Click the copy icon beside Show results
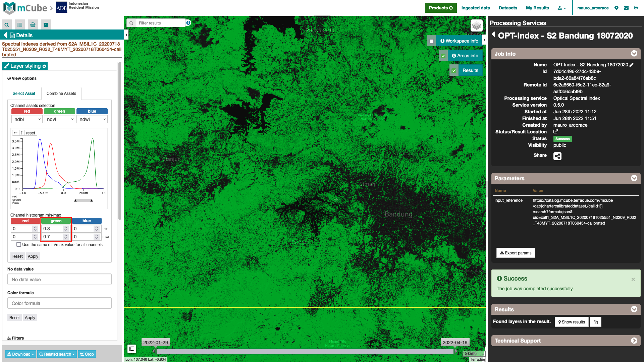 596,322
